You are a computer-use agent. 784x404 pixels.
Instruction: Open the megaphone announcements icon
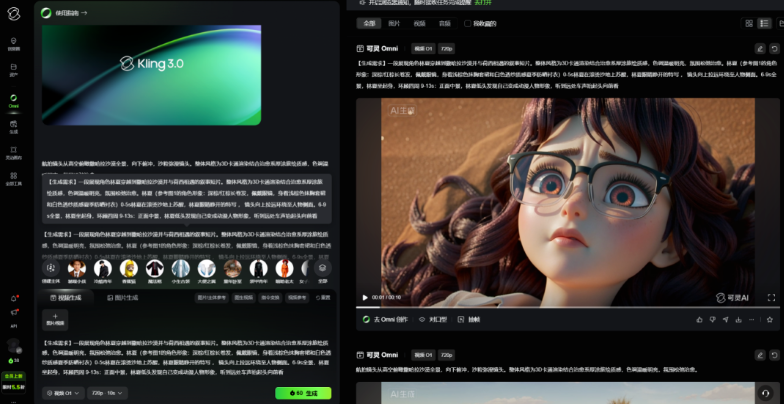point(14,312)
